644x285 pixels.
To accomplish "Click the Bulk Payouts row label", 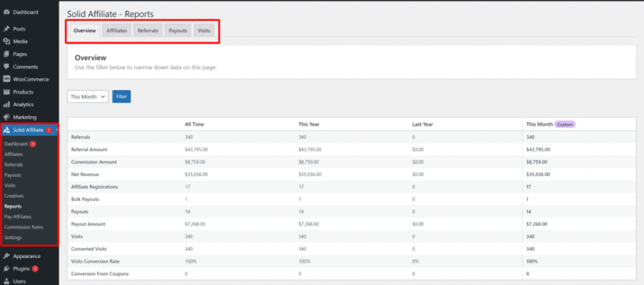I will pos(85,199).
